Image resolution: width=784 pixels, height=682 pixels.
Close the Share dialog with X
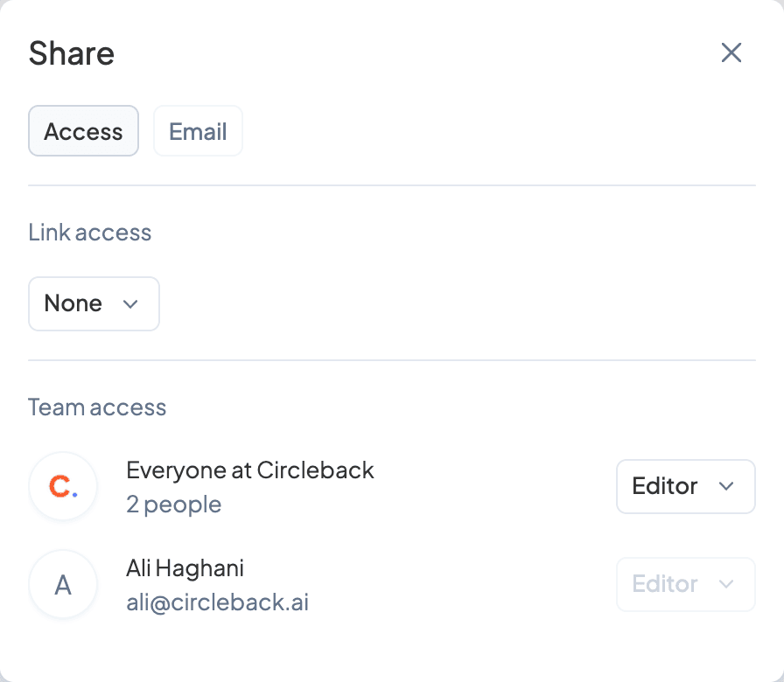(731, 52)
